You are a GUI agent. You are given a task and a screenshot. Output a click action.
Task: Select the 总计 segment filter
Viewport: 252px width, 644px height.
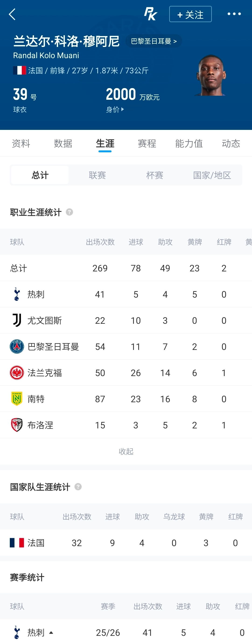40,175
